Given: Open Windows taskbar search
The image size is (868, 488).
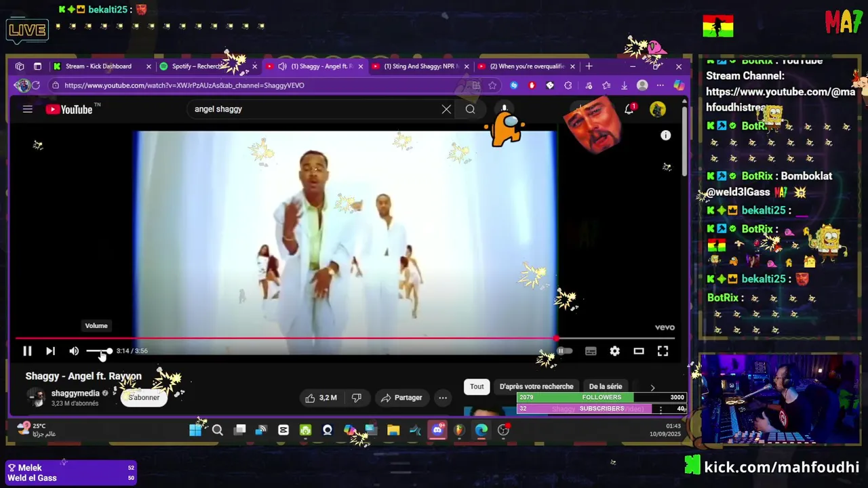Looking at the screenshot, I should coord(218,430).
